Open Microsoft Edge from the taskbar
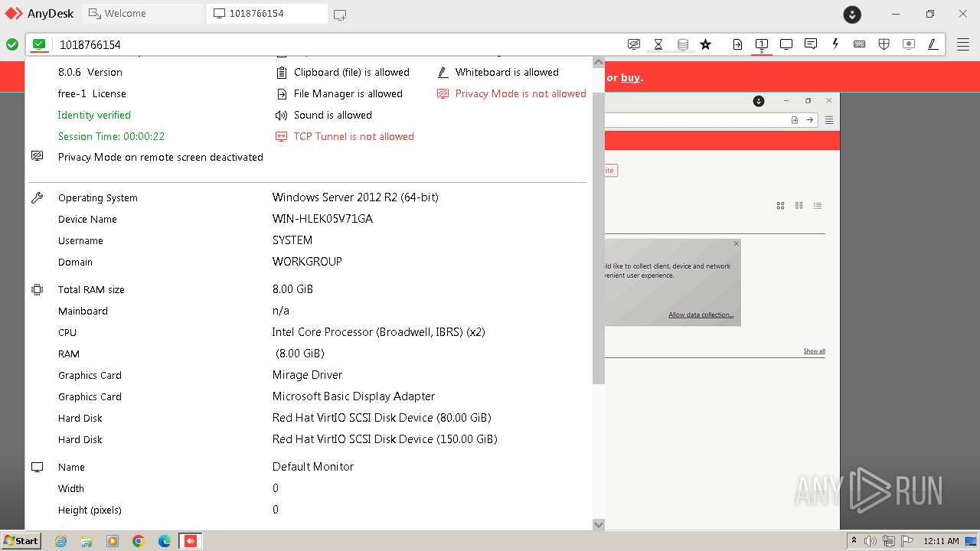Screen dimensions: 980x551 click(165, 541)
